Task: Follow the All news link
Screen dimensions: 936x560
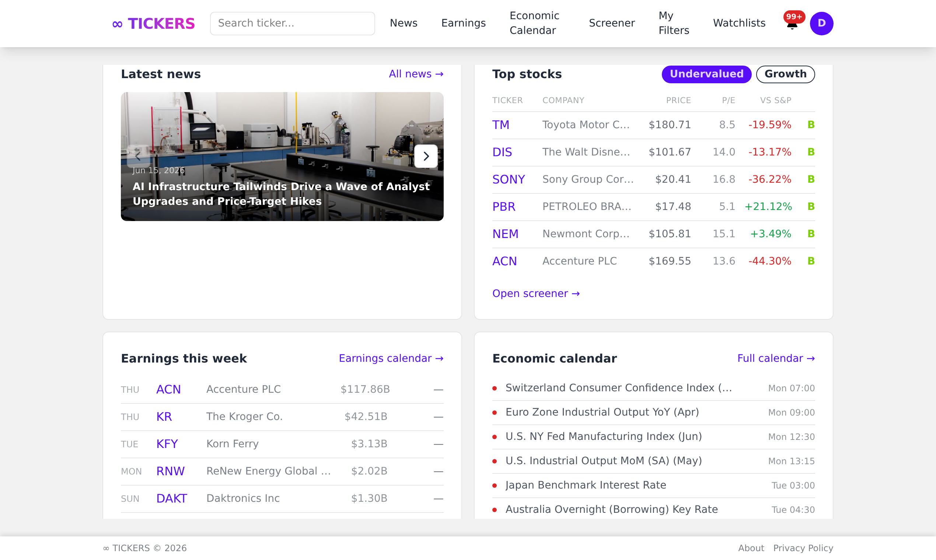Action: coord(416,74)
